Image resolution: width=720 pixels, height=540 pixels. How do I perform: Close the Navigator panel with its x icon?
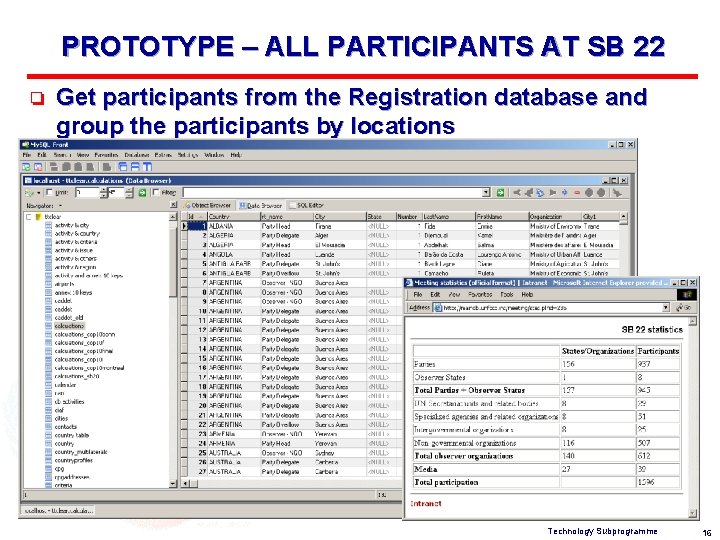(173, 205)
